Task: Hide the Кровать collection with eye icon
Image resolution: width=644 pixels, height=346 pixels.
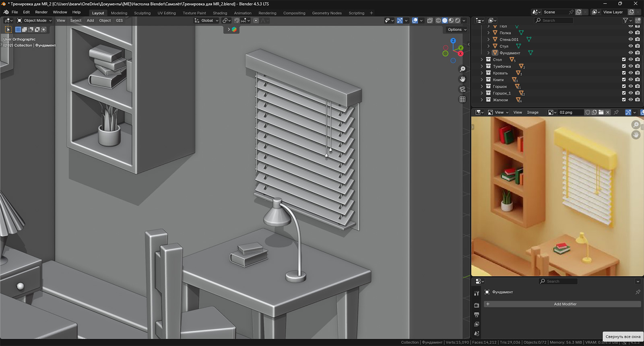Action: tap(631, 73)
